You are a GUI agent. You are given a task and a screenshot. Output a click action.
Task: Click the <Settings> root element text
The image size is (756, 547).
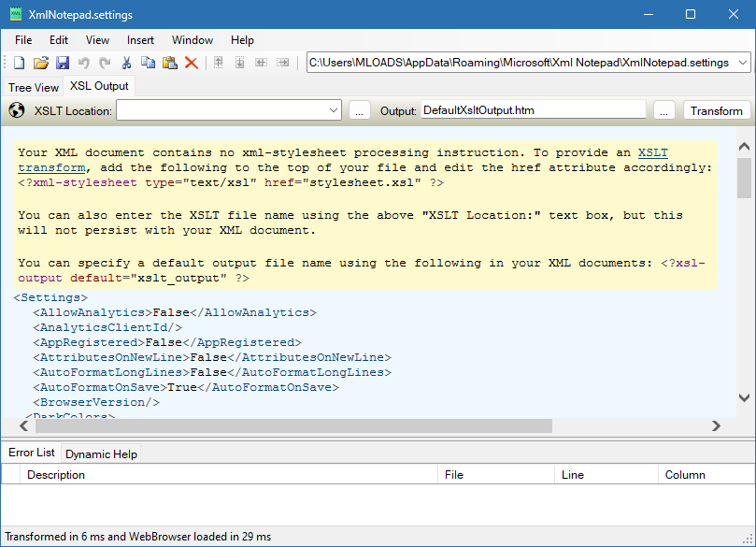pyautogui.click(x=50, y=297)
